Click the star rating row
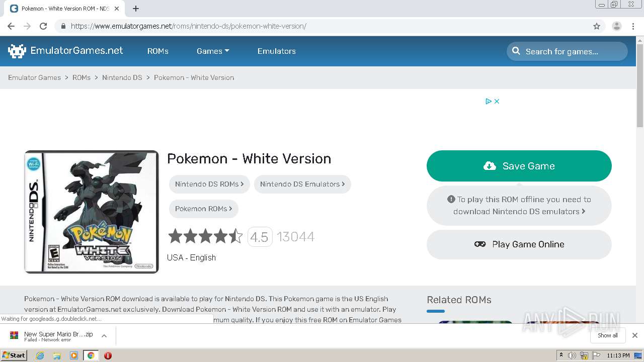 pyautogui.click(x=205, y=236)
